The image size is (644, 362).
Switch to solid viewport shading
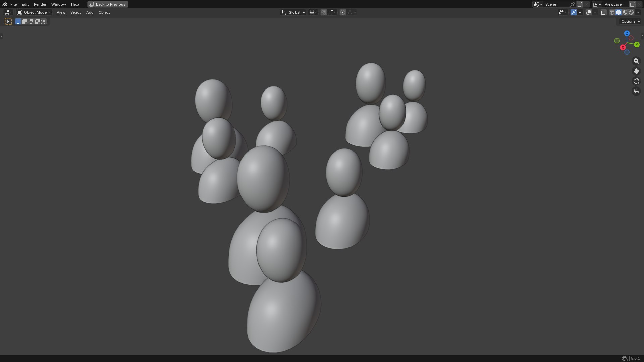(619, 12)
